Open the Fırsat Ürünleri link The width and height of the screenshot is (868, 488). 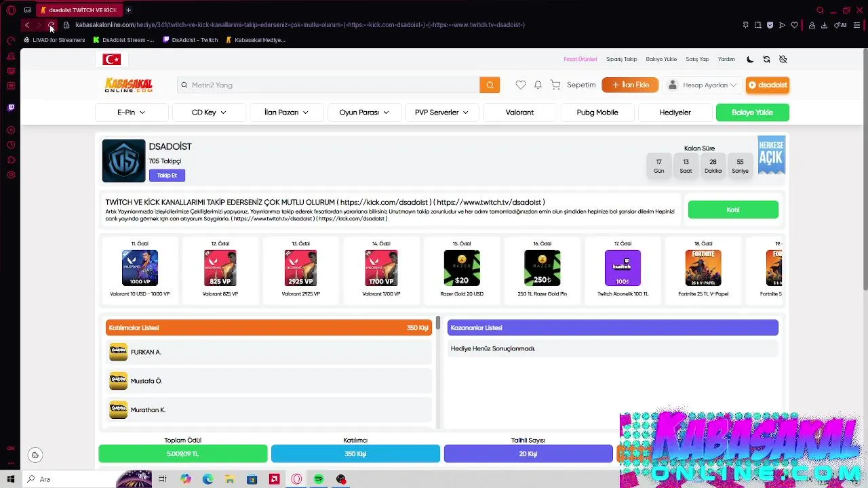(580, 59)
